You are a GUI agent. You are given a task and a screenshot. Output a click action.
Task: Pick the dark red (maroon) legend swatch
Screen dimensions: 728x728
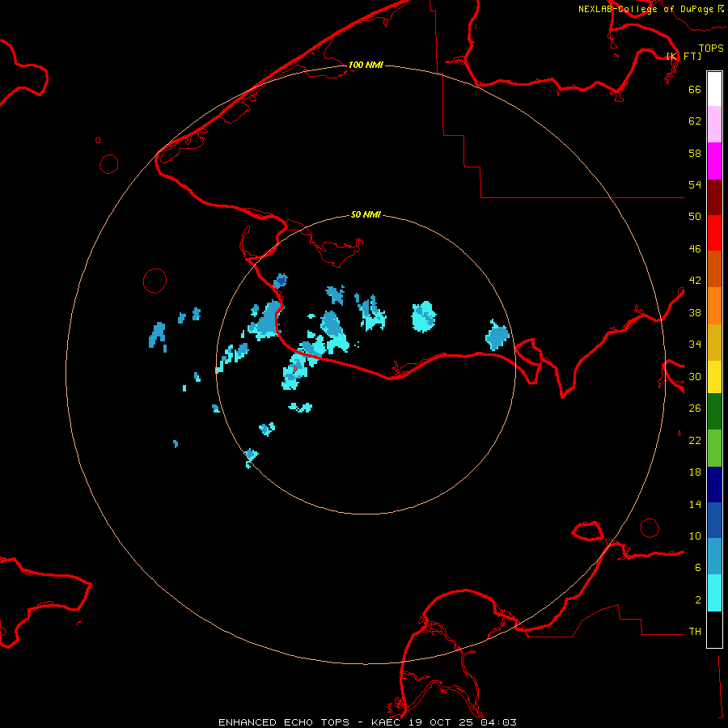[714, 197]
